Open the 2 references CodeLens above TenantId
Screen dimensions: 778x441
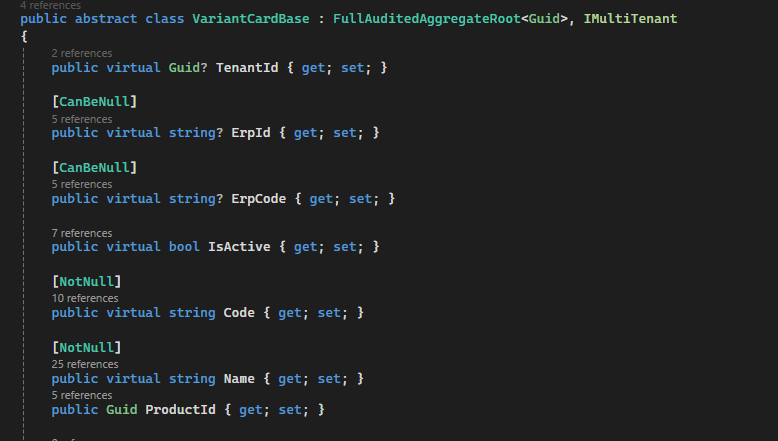coord(82,53)
